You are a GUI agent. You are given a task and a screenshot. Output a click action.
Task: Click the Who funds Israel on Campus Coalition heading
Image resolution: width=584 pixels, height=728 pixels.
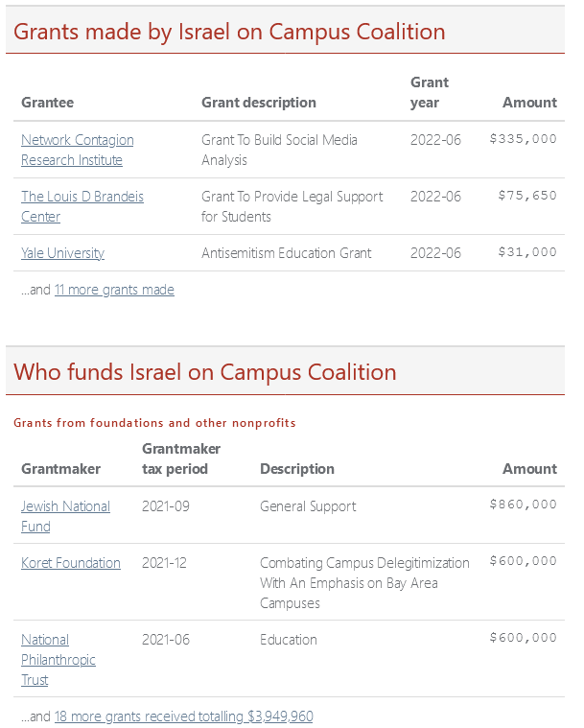204,372
